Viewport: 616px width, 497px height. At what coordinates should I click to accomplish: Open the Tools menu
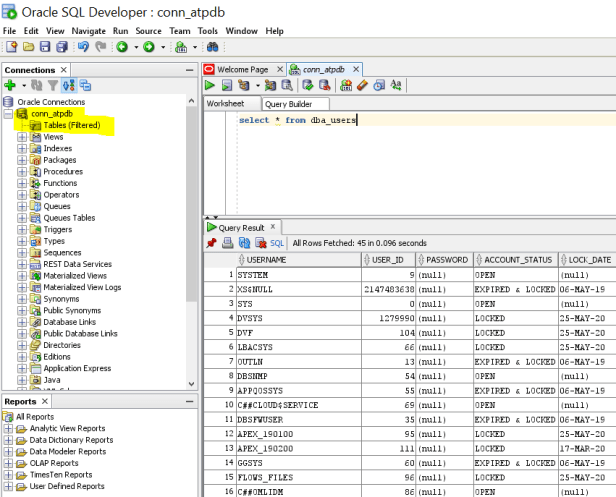(x=208, y=31)
